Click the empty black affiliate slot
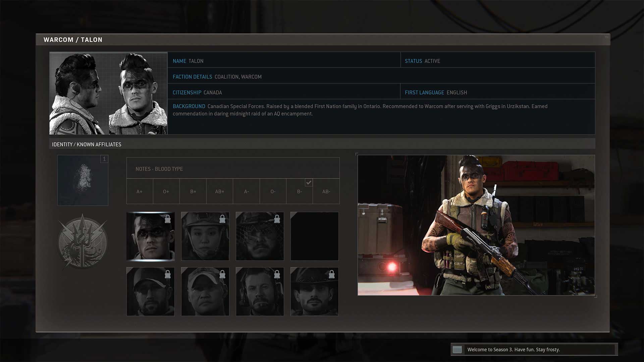The height and width of the screenshot is (362, 644). pyautogui.click(x=314, y=236)
